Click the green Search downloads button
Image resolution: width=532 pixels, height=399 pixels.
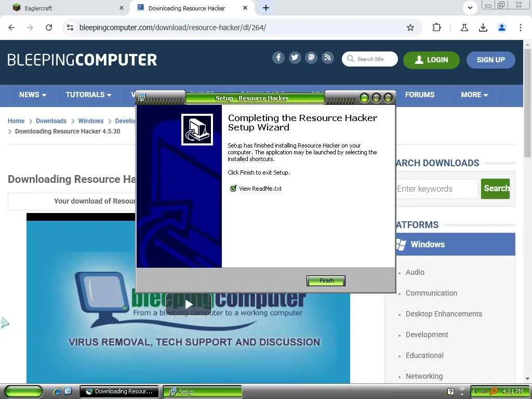click(x=495, y=189)
